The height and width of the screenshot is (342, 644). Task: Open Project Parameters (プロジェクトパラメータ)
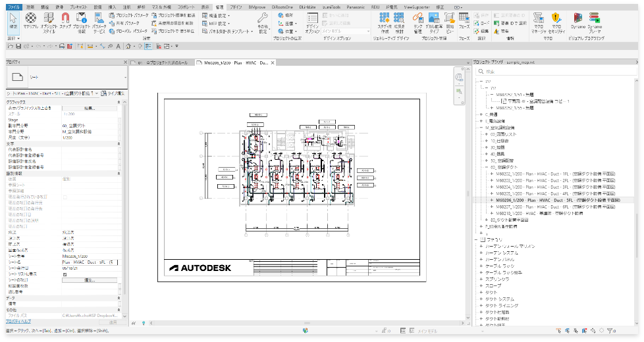128,15
